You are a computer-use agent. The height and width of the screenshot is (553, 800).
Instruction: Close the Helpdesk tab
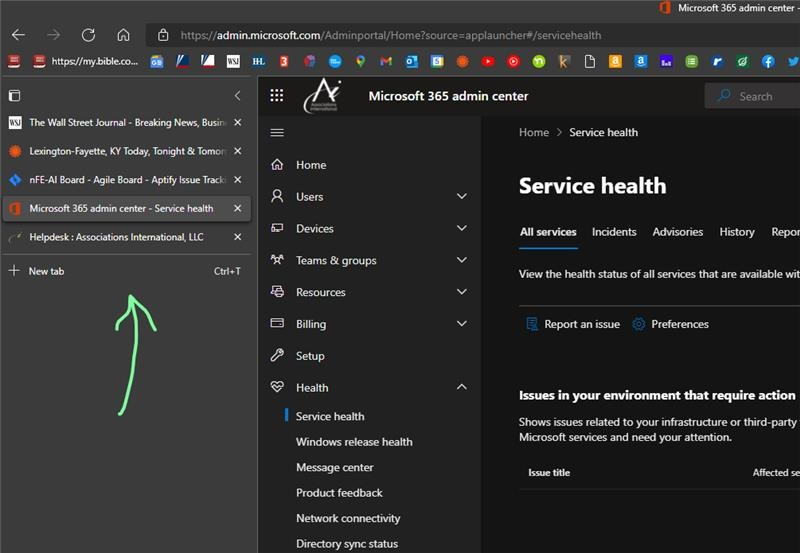[238, 237]
